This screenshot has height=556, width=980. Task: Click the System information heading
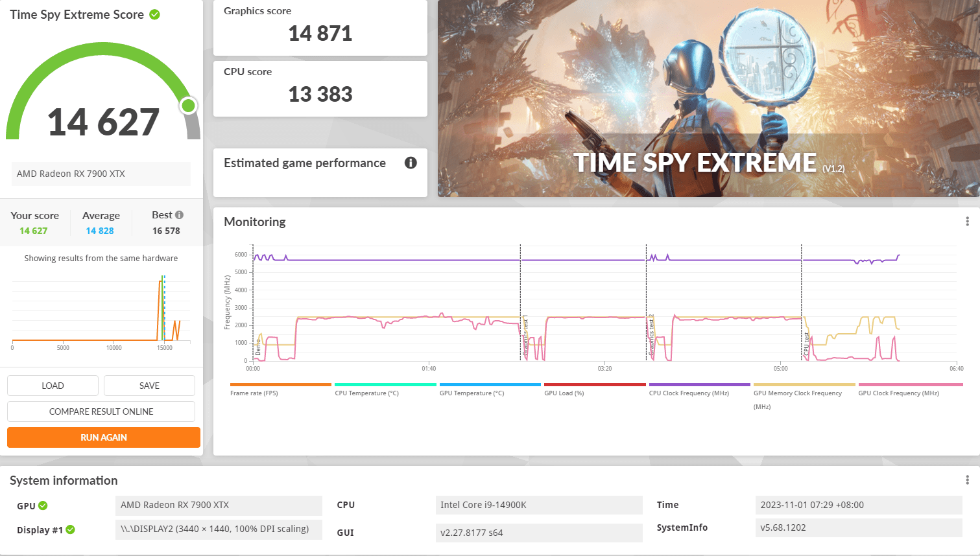tap(64, 480)
